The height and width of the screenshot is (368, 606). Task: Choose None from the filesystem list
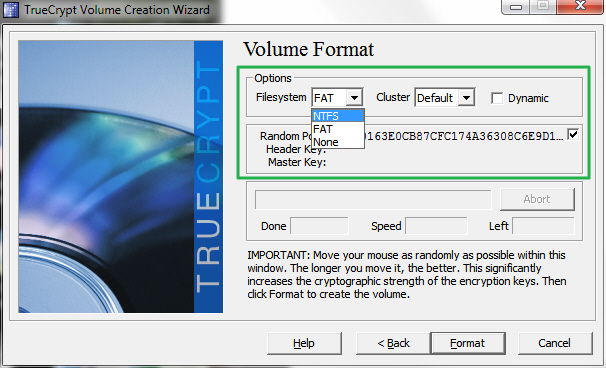click(x=338, y=142)
